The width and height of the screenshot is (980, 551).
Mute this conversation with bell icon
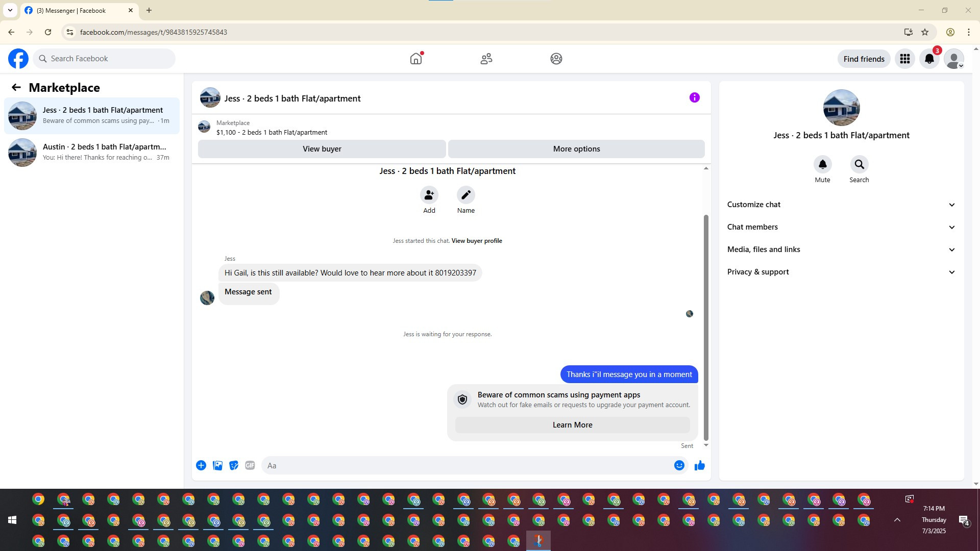(822, 165)
